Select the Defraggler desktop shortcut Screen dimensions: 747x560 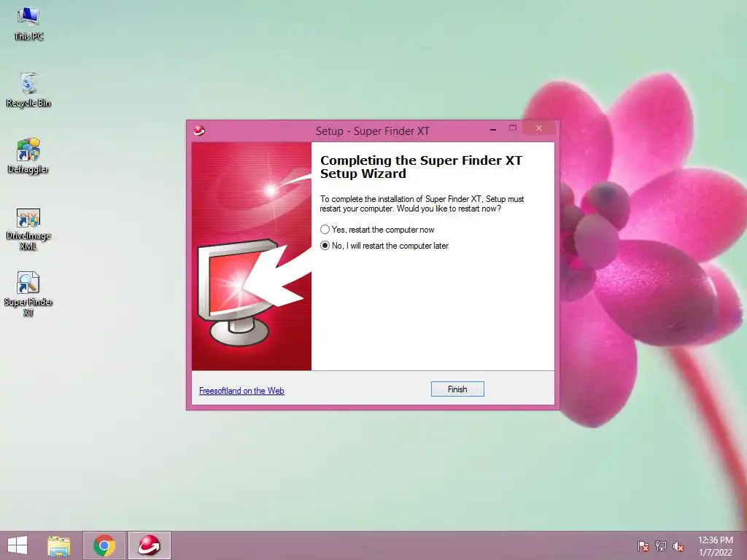(28, 156)
